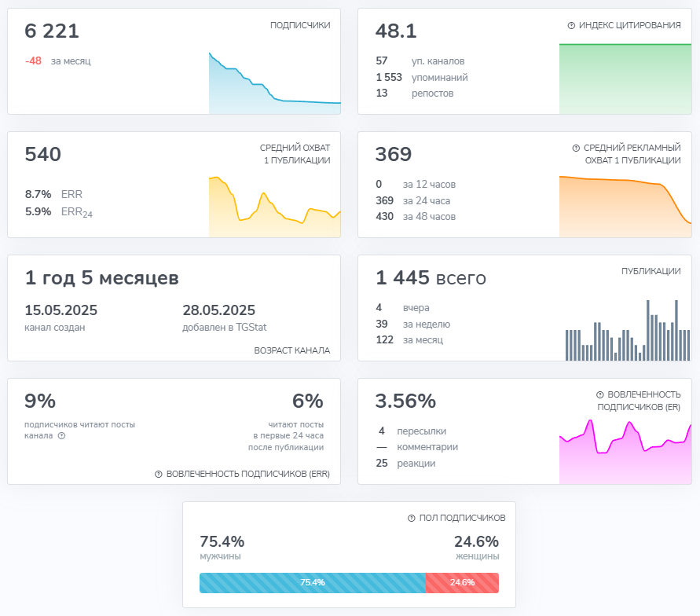Click the channel age '1 год 5 месяцев'
Screen dimensions: 700x616
click(102, 277)
